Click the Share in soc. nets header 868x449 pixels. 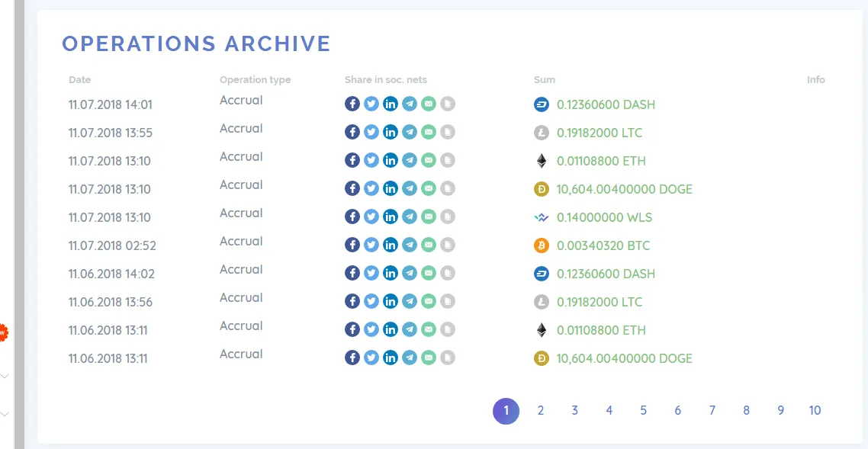coord(386,79)
